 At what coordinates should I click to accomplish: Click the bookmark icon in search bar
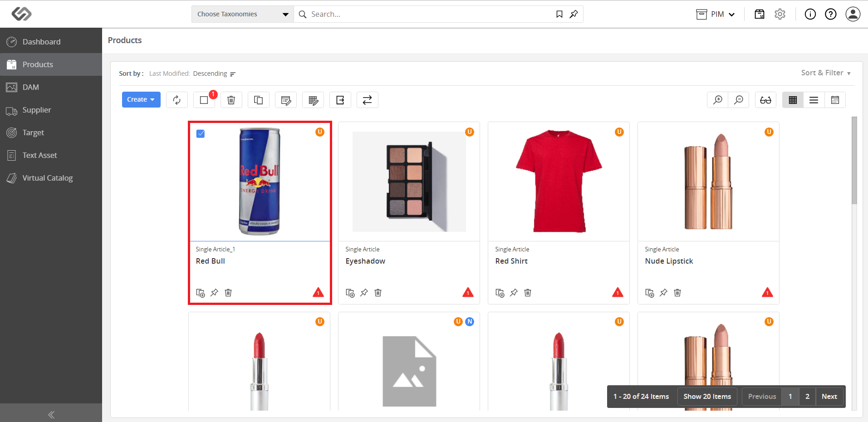point(559,14)
